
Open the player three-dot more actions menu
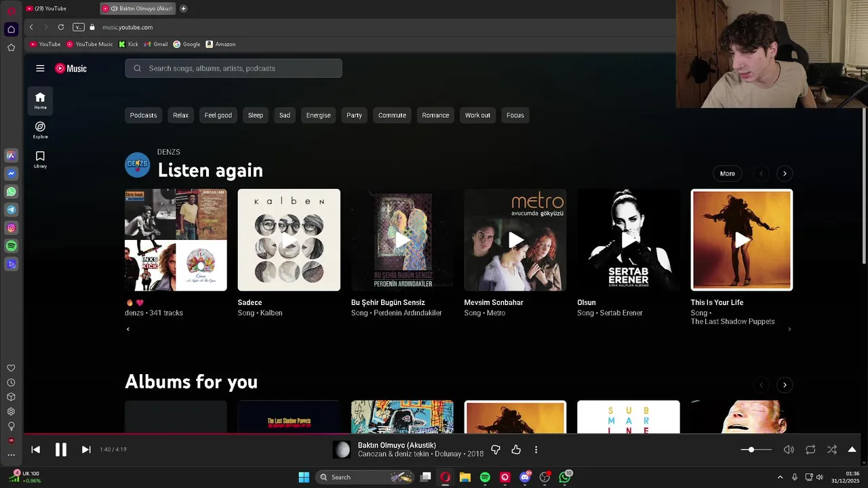[536, 449]
